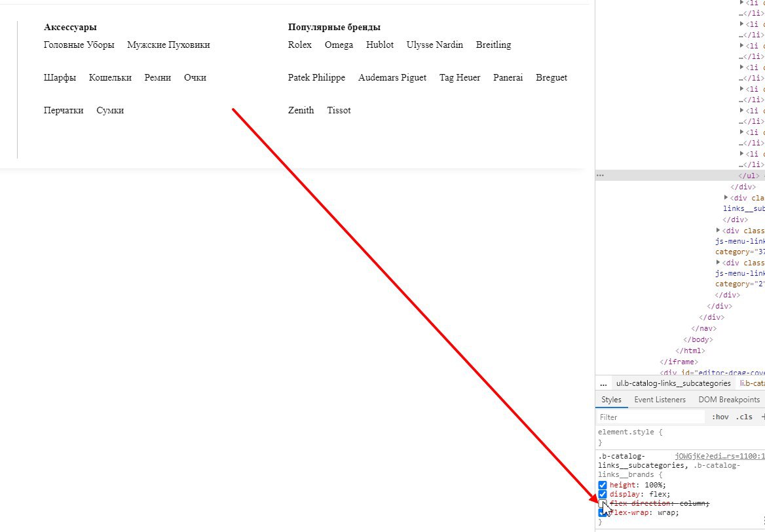The image size is (765, 532).
Task: Open the Panerai brand link
Action: pos(508,77)
